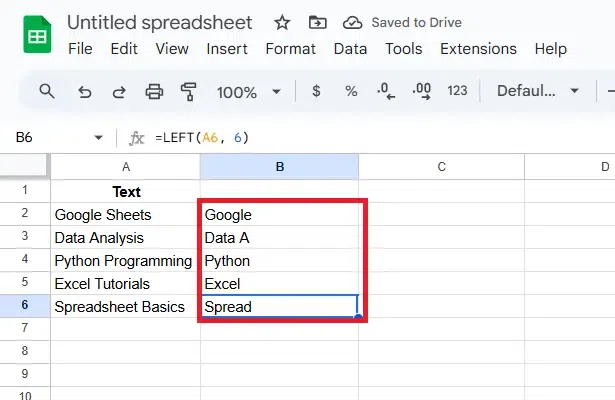This screenshot has width=615, height=400.
Task: Activate the paint format tool
Action: pos(188,91)
